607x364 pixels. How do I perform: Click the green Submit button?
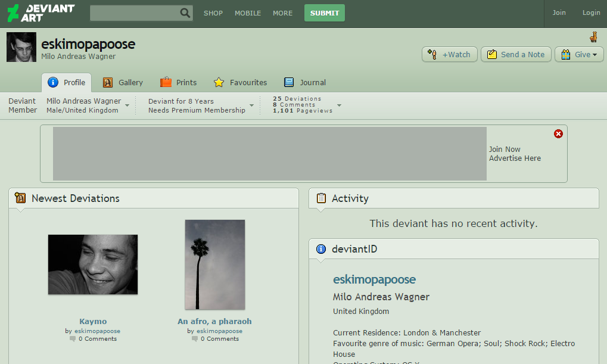point(325,13)
